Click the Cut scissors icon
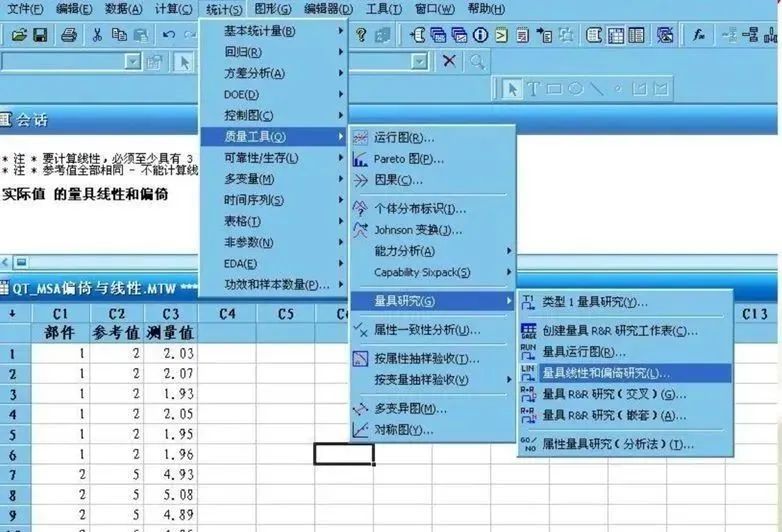 (x=97, y=35)
